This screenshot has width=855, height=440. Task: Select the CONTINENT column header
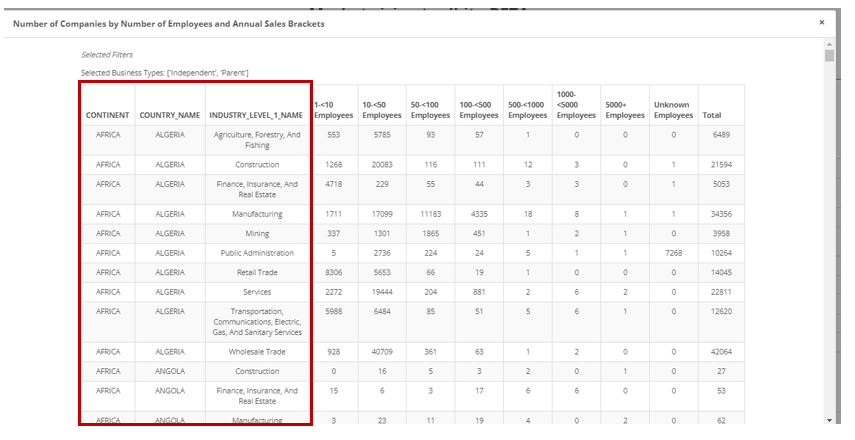tap(107, 115)
